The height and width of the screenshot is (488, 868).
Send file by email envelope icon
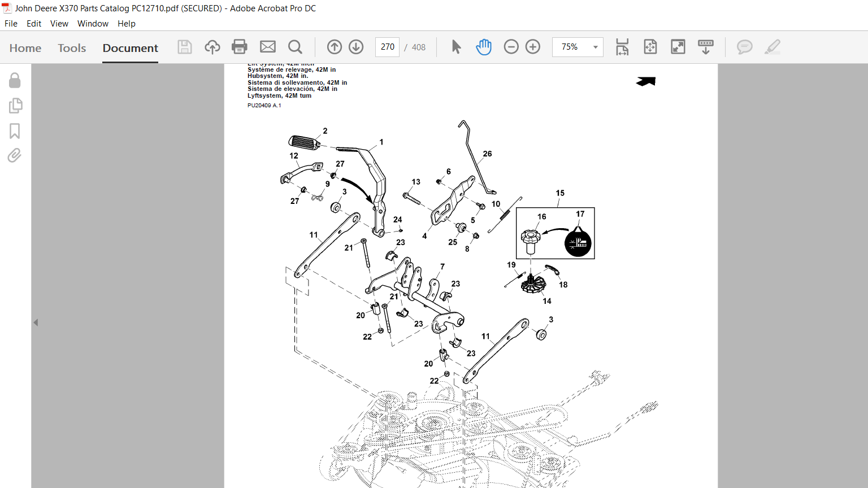coord(268,47)
